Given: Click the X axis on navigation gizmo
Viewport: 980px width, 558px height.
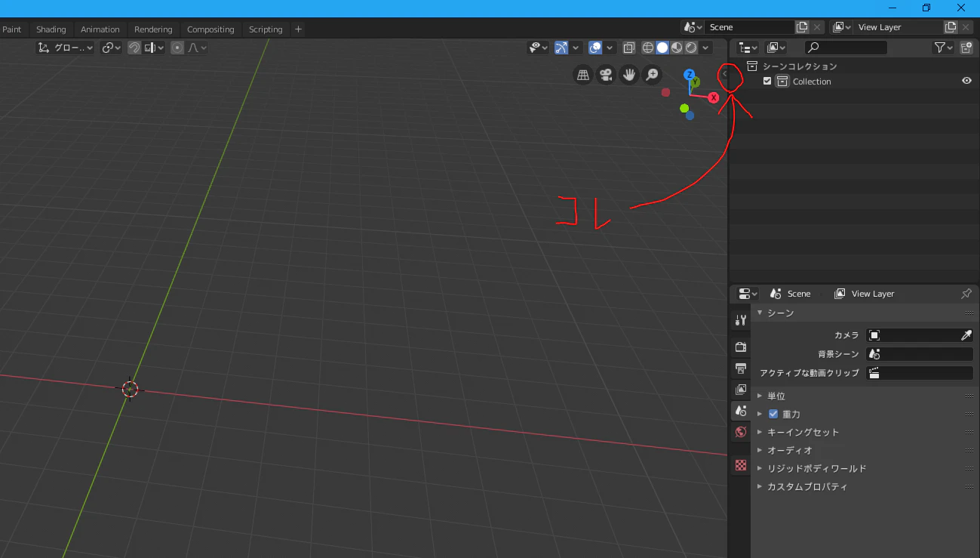Looking at the screenshot, I should [x=714, y=97].
